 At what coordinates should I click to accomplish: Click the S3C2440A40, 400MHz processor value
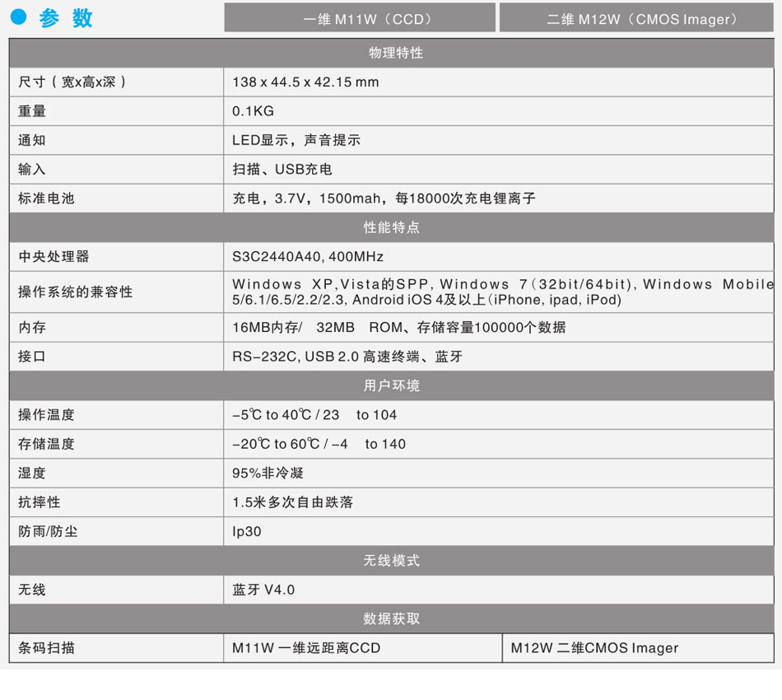(308, 257)
